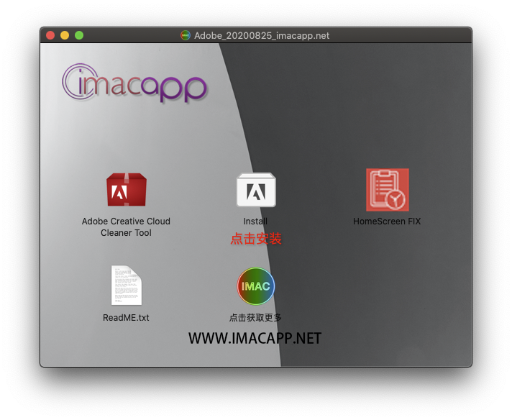
Task: Select the 'ReadME.txt' file name label
Action: tap(126, 317)
